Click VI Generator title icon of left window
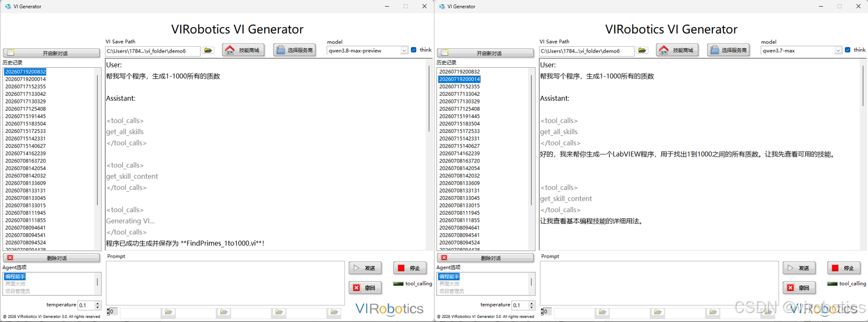This screenshot has width=868, height=322. point(8,7)
